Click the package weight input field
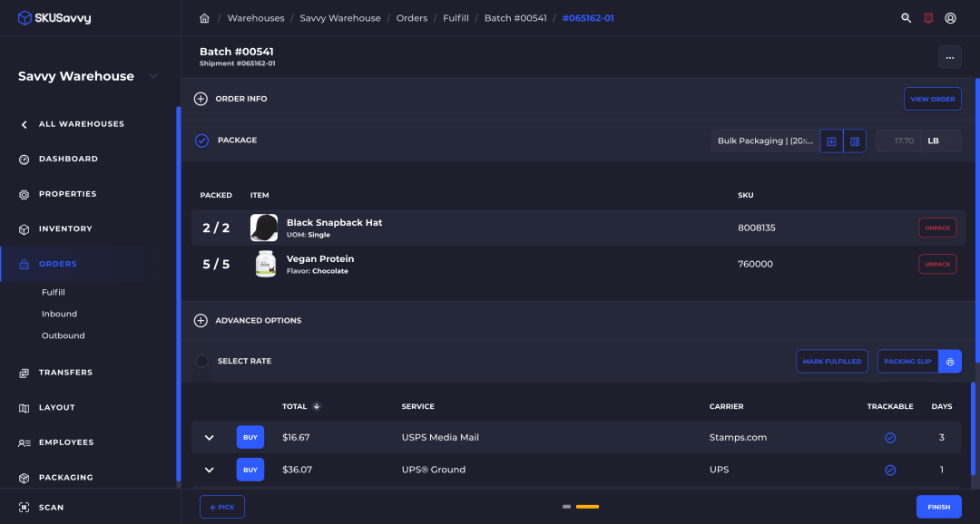 (x=898, y=141)
